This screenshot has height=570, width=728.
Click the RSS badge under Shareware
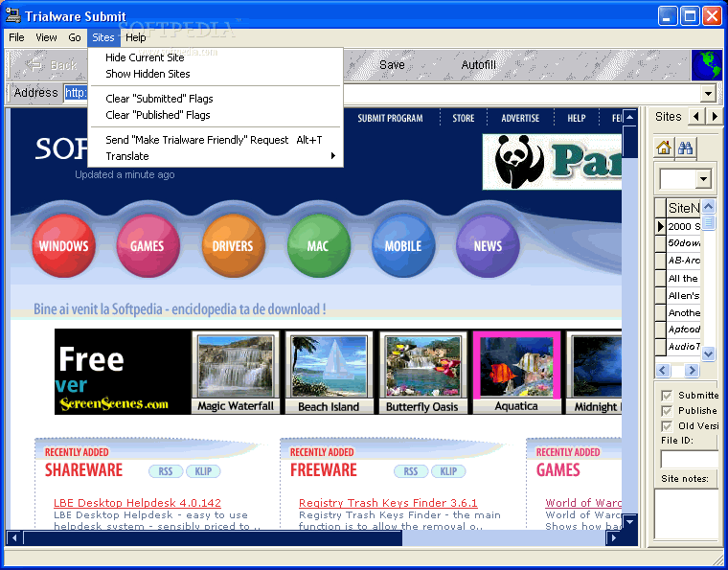coord(166,471)
